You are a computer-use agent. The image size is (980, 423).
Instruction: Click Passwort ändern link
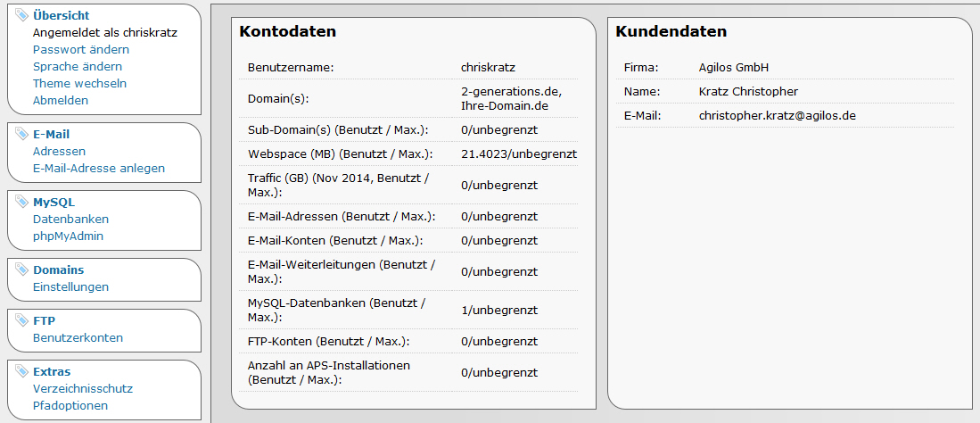[81, 49]
